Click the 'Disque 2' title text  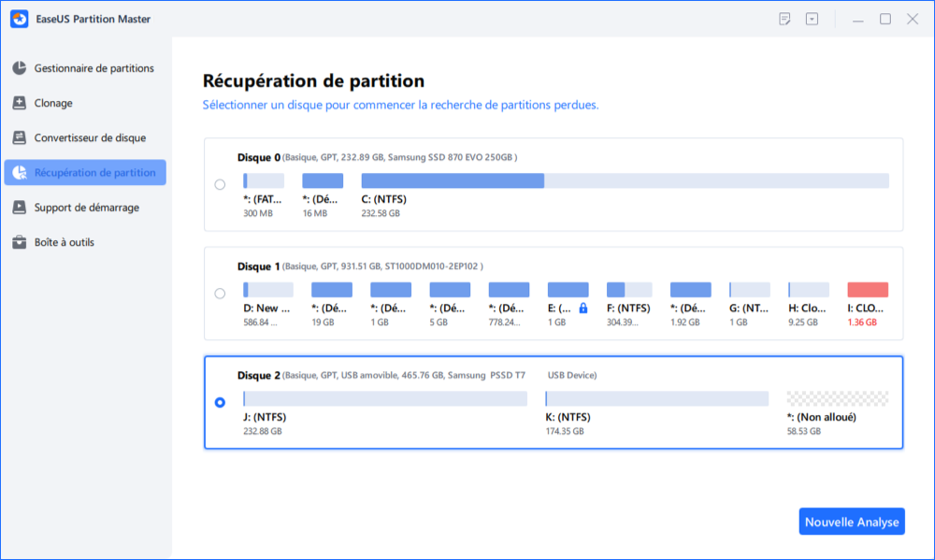coord(259,375)
